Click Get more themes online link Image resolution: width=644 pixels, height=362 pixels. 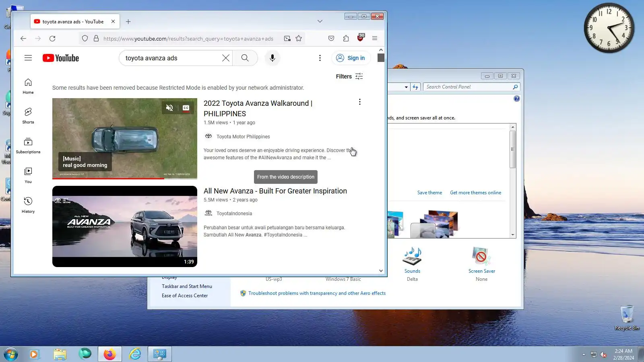(475, 193)
